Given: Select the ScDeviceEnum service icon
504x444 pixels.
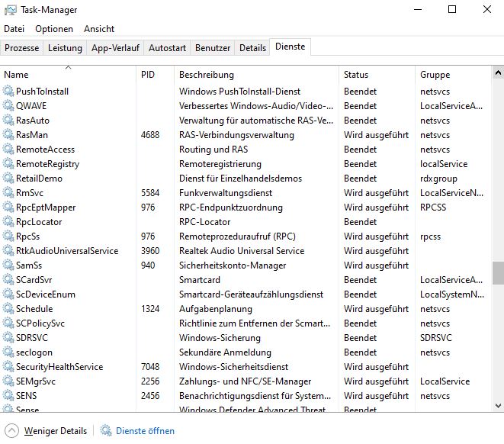Looking at the screenshot, I should tap(8, 294).
